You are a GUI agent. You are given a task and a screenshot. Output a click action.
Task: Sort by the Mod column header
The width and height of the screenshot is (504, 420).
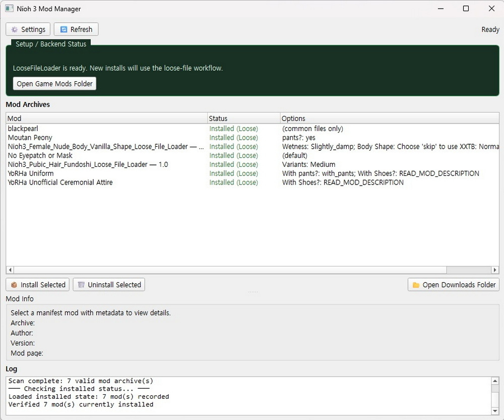pyautogui.click(x=107, y=118)
